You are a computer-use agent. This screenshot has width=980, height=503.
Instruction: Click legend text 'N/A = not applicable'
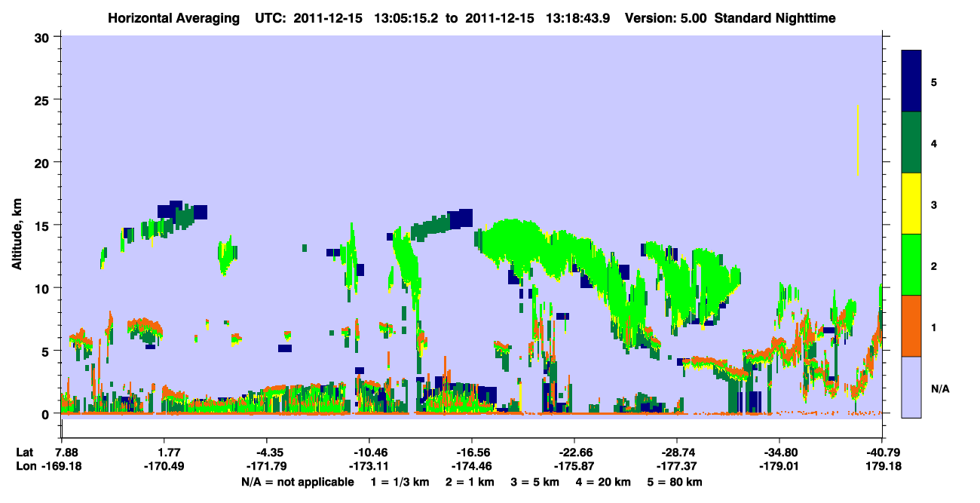click(x=298, y=482)
